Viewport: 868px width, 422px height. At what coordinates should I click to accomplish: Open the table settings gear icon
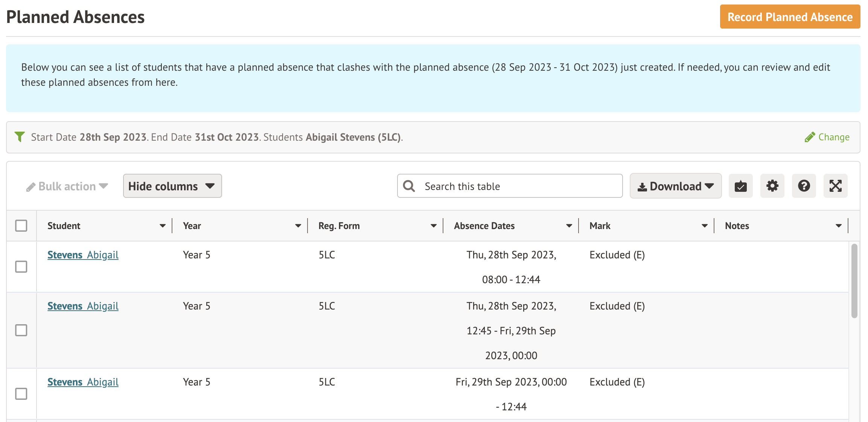coord(772,186)
